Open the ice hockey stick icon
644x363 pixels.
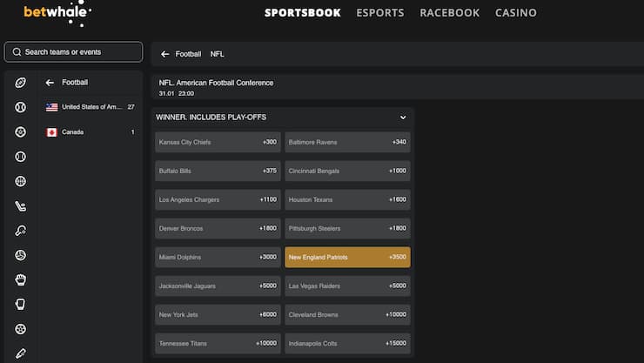click(x=20, y=205)
